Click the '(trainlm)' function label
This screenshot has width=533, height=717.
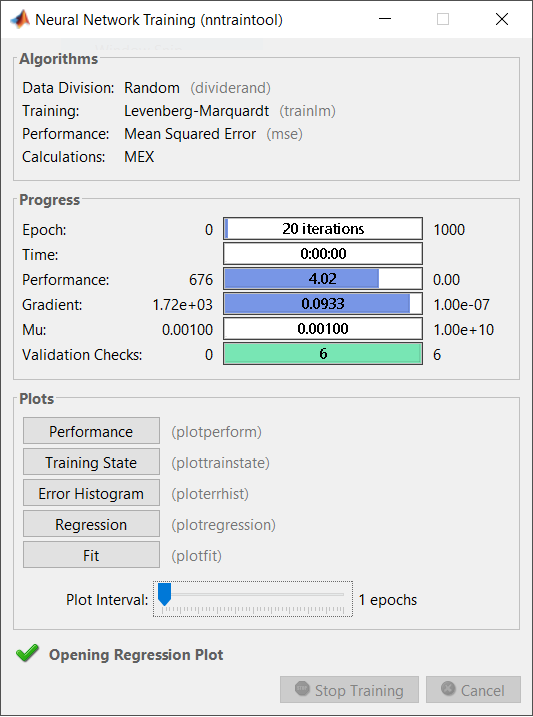coord(307,111)
